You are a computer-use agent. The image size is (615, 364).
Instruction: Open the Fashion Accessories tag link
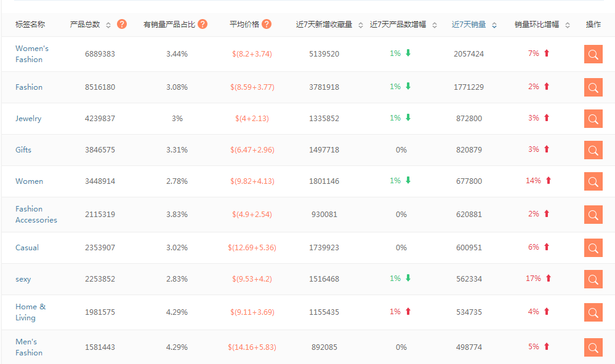click(x=36, y=215)
